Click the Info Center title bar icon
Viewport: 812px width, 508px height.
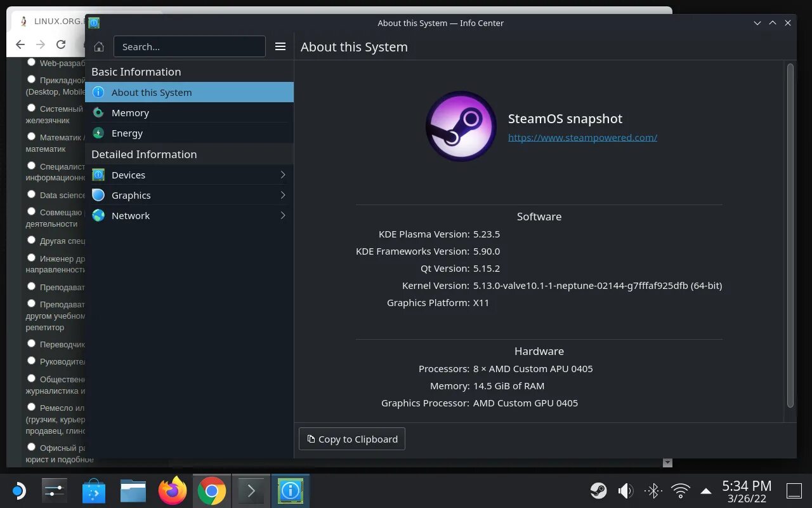pyautogui.click(x=94, y=23)
